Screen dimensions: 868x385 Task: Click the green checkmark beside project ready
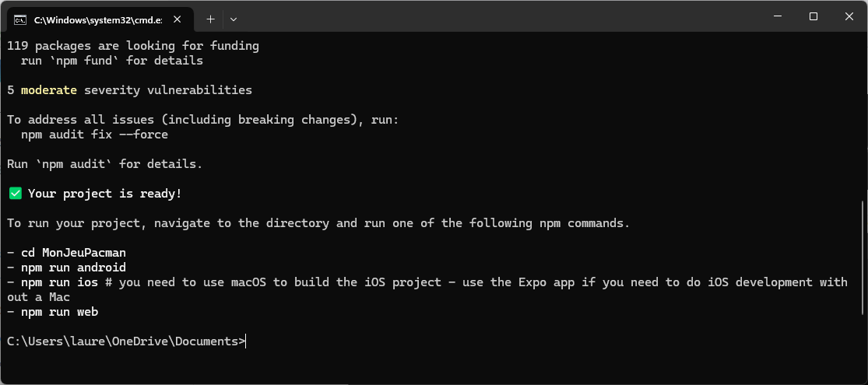point(15,193)
